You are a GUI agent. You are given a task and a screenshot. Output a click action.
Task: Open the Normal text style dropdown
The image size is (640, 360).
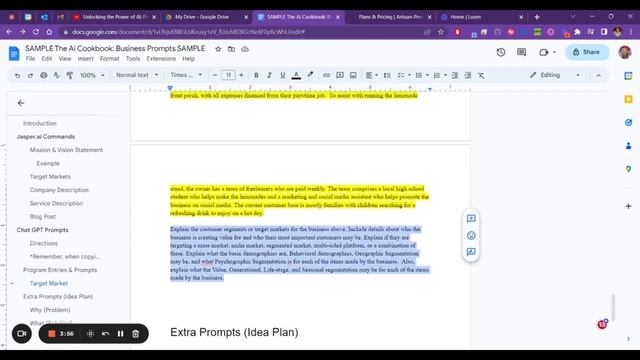(137, 75)
